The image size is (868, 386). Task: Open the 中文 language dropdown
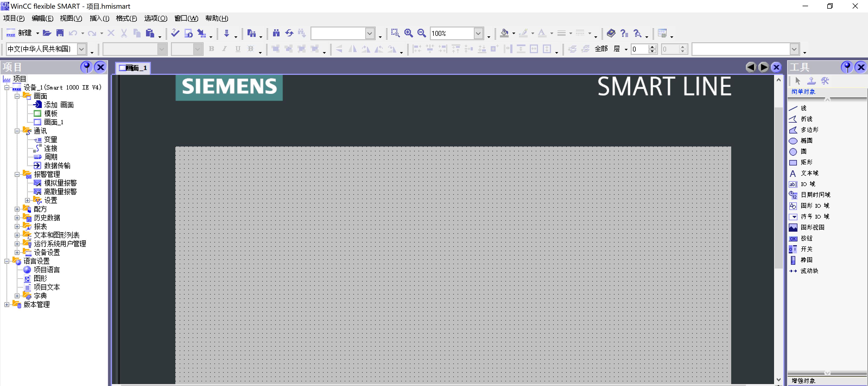tap(81, 49)
